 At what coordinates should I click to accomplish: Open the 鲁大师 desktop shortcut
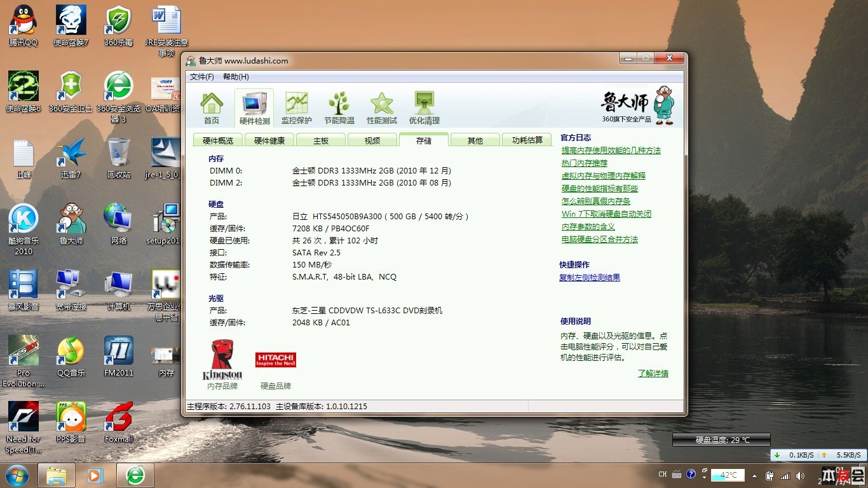click(71, 224)
